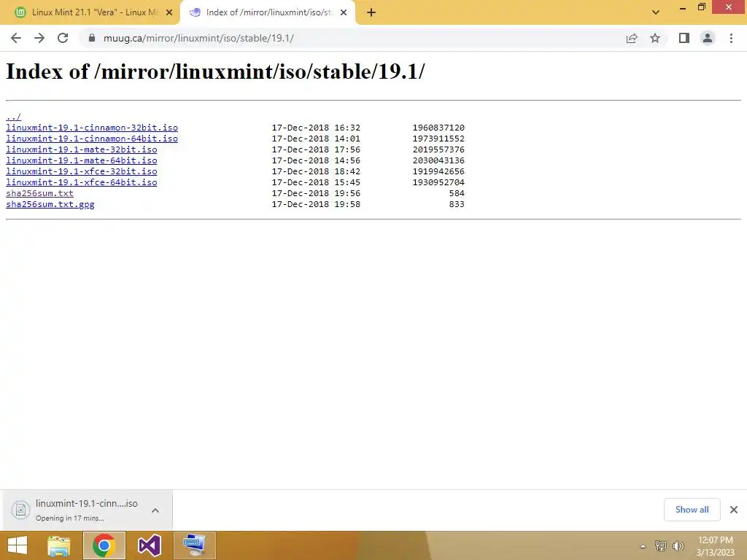The width and height of the screenshot is (747, 560).
Task: Close the Linux Mint 21.1 Vera tab
Action: point(169,12)
